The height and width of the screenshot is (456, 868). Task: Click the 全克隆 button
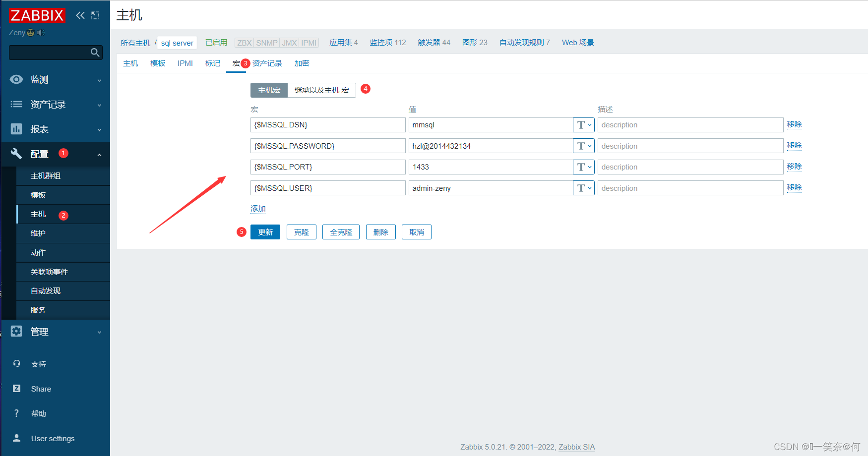[341, 232]
